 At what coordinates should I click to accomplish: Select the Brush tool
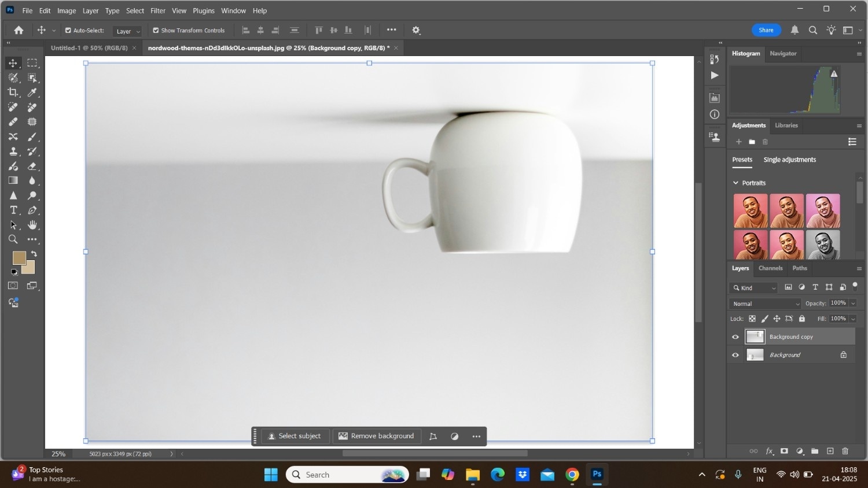[32, 136]
